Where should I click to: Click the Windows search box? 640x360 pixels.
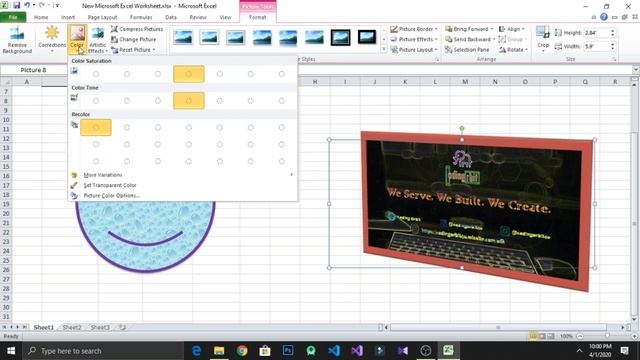[x=103, y=351]
